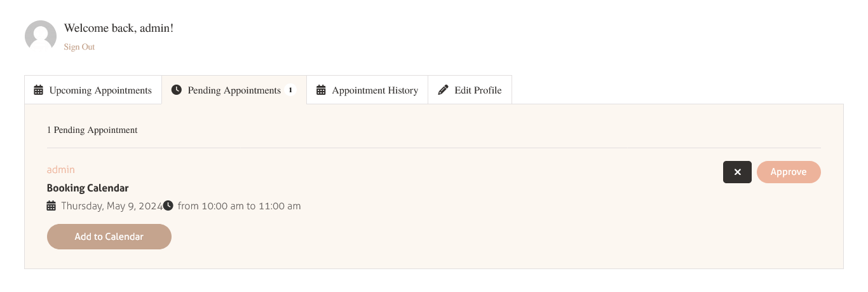Click the 10:00 am to 11:00 am time text
This screenshot has width=868, height=292.
click(x=251, y=206)
